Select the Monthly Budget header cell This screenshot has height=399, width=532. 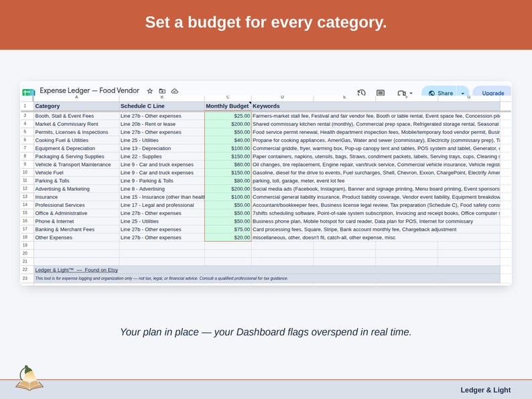pos(228,106)
